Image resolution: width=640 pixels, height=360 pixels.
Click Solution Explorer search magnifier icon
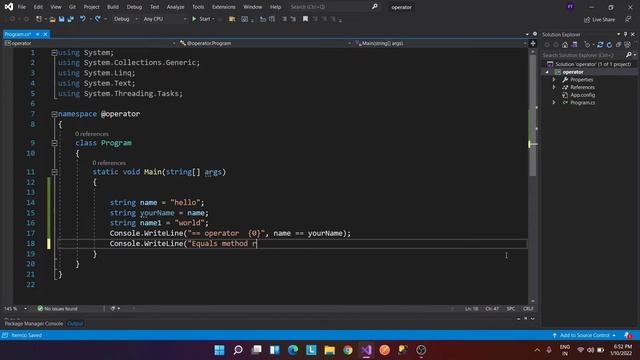point(629,55)
